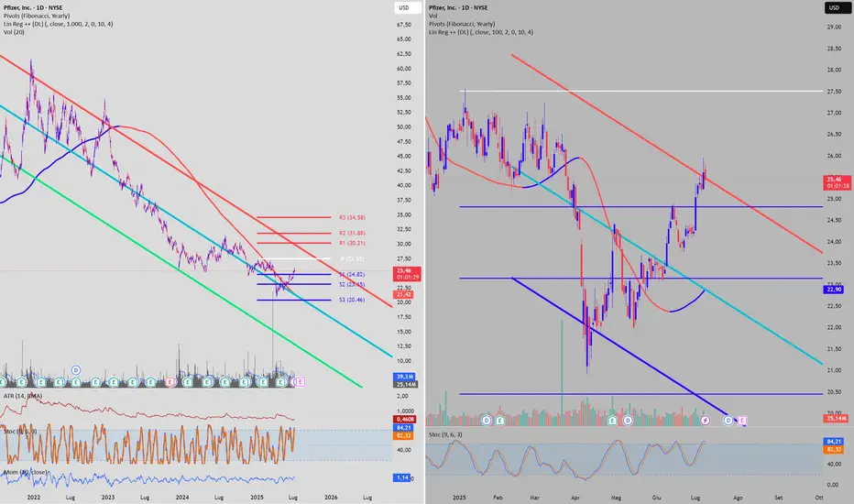
Task: Click the pink upcoming earnings E on right chart
Action: (x=742, y=421)
